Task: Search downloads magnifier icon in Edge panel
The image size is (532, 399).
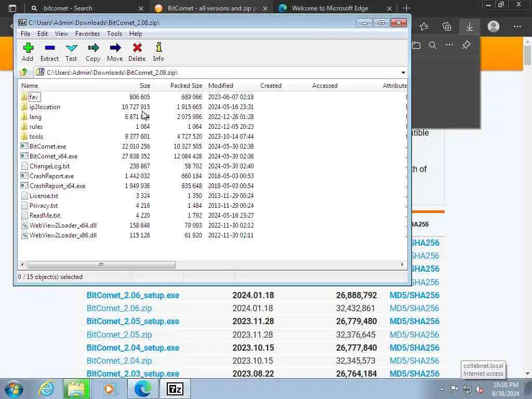Action: (433, 45)
